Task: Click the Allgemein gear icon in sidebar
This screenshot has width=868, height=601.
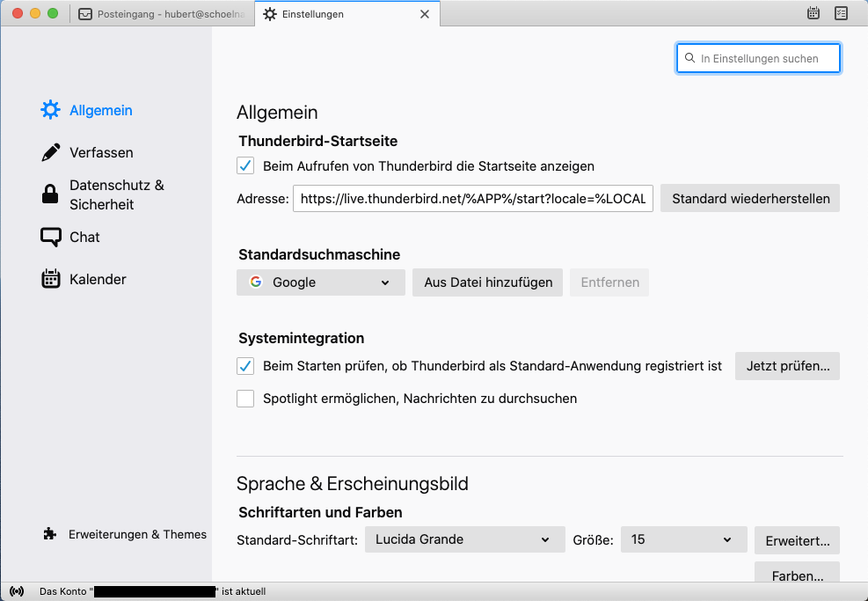Action: [51, 110]
